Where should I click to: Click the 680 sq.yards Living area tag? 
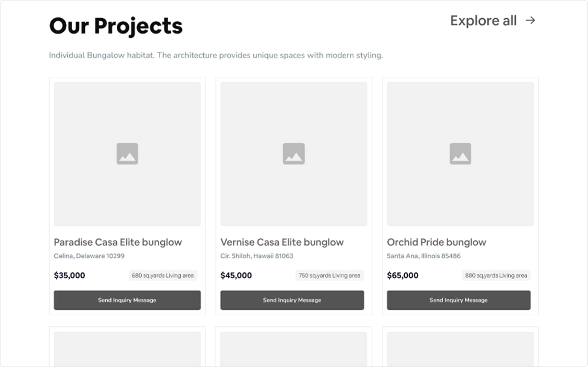[x=163, y=275]
